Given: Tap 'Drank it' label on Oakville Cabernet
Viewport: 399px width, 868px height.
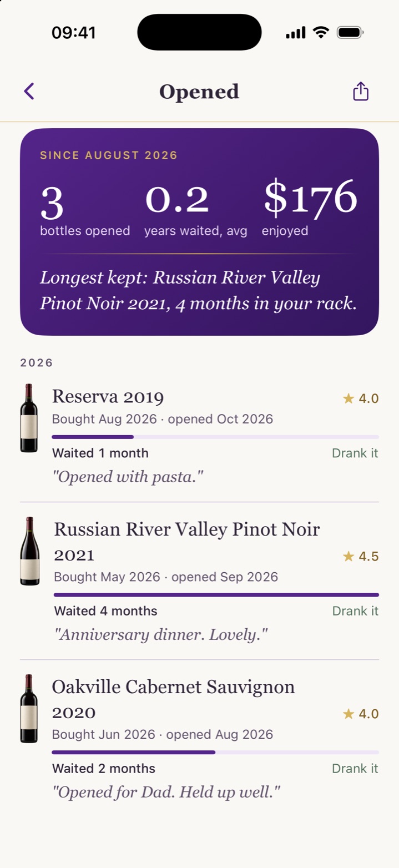Looking at the screenshot, I should (x=355, y=769).
